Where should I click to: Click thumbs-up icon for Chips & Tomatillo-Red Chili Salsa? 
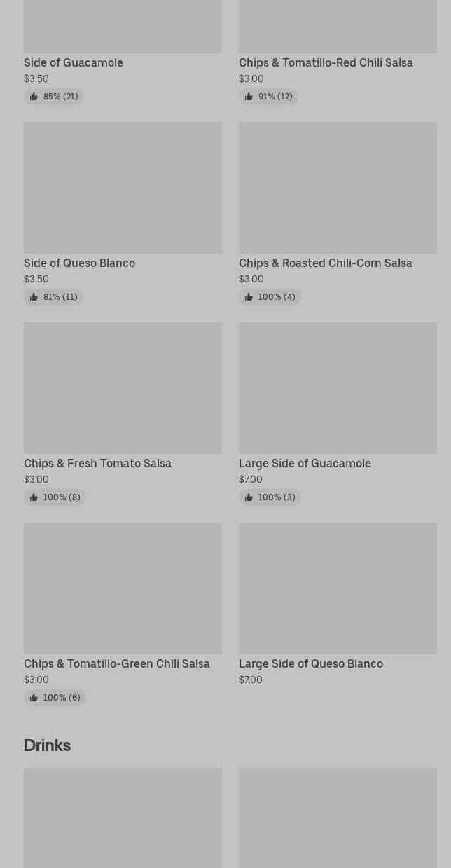(249, 97)
